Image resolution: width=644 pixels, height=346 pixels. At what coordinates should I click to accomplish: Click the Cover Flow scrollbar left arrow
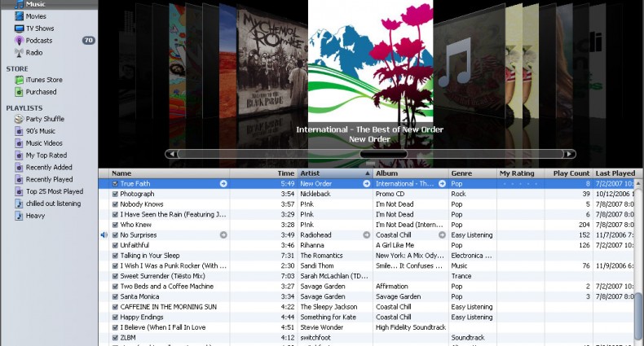[x=170, y=153]
